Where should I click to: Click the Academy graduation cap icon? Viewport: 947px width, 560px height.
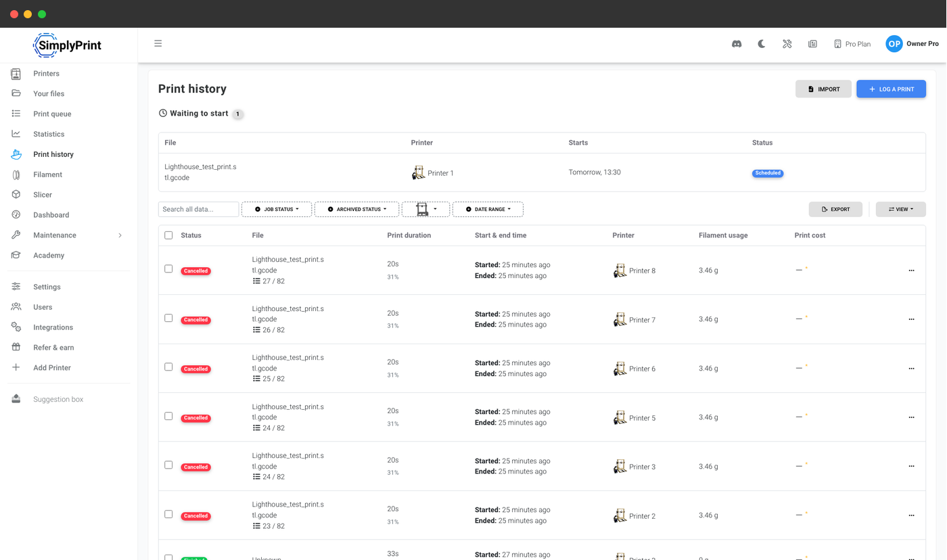click(16, 256)
